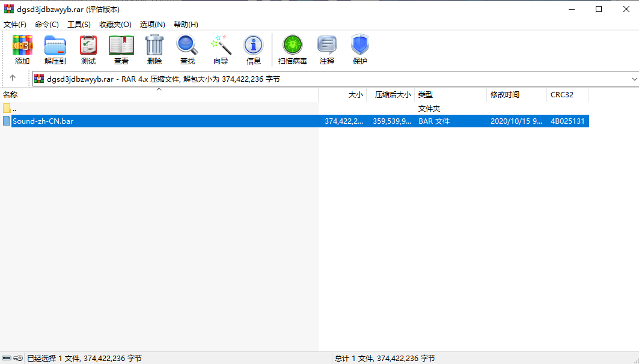Open the 收藏夹(O) menu
Viewport: 639px width, 364px height.
coord(115,25)
